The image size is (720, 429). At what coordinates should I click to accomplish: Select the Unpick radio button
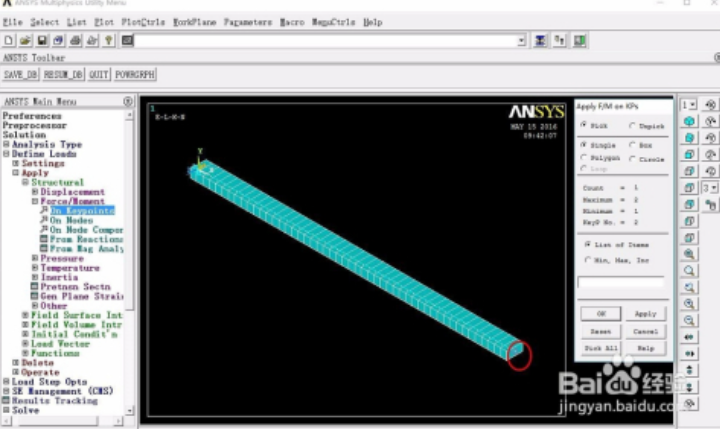point(632,125)
